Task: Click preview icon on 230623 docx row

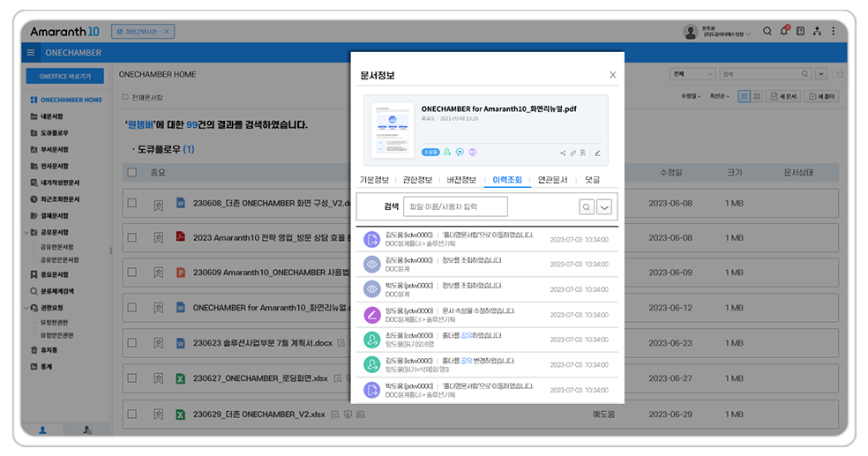Action: 341,344
